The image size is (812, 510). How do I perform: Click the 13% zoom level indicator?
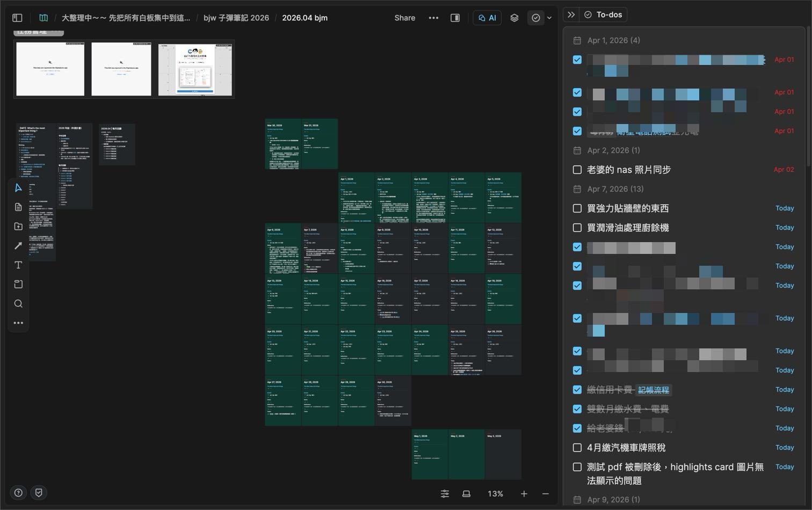coord(495,494)
